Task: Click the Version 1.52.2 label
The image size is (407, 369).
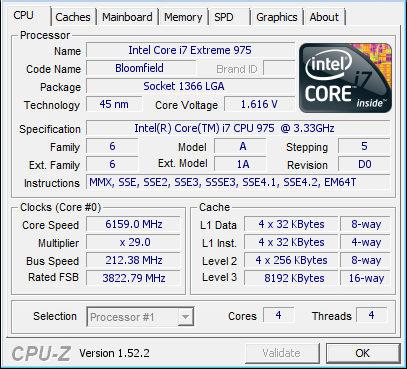Action: pos(114,353)
